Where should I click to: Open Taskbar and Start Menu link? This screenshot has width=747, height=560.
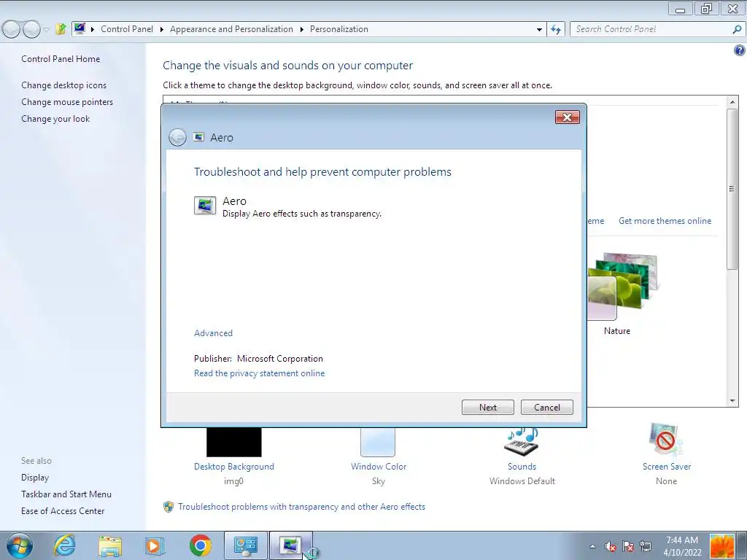click(66, 494)
